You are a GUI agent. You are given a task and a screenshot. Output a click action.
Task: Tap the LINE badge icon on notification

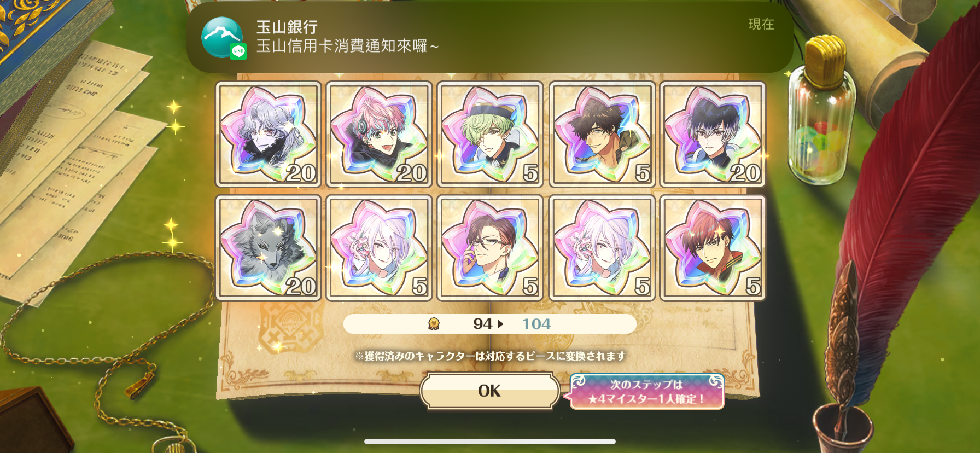click(238, 51)
